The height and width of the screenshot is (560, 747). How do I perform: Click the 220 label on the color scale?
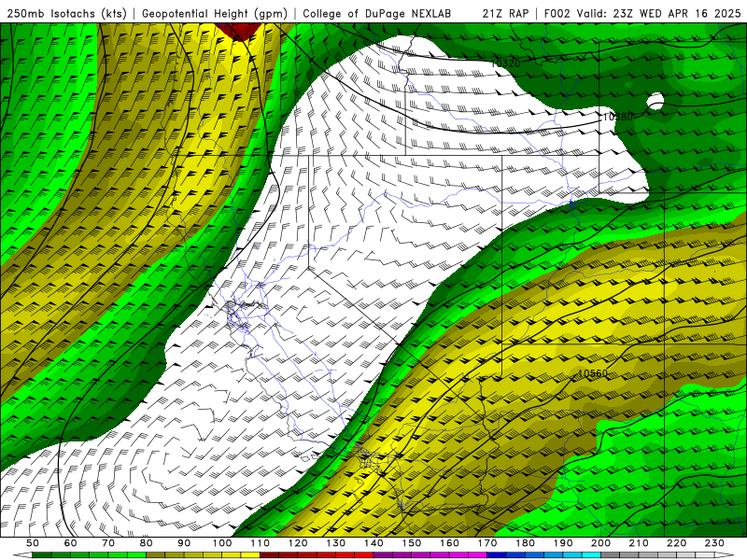click(677, 543)
